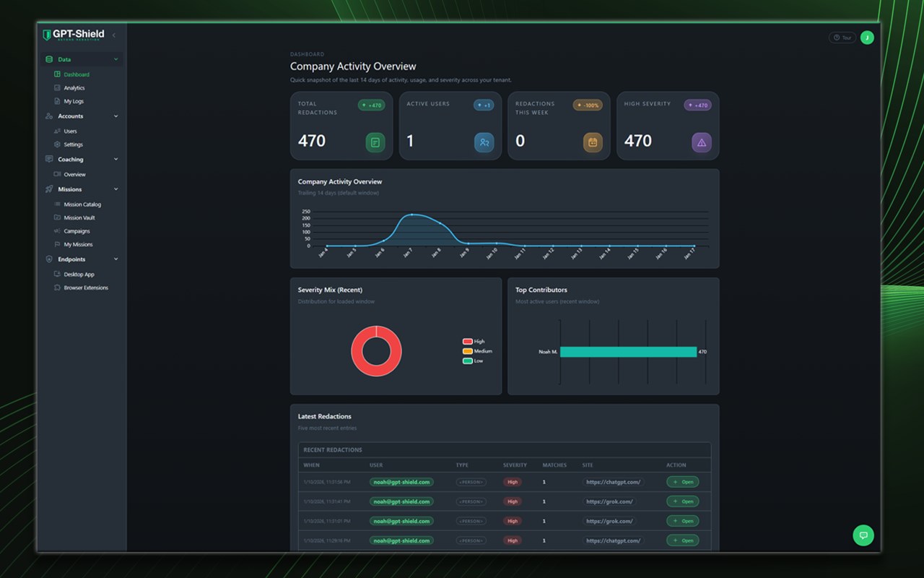Toggle the Low legend entry in Severity Mix
Viewport: 924px width, 578px height.
(473, 361)
